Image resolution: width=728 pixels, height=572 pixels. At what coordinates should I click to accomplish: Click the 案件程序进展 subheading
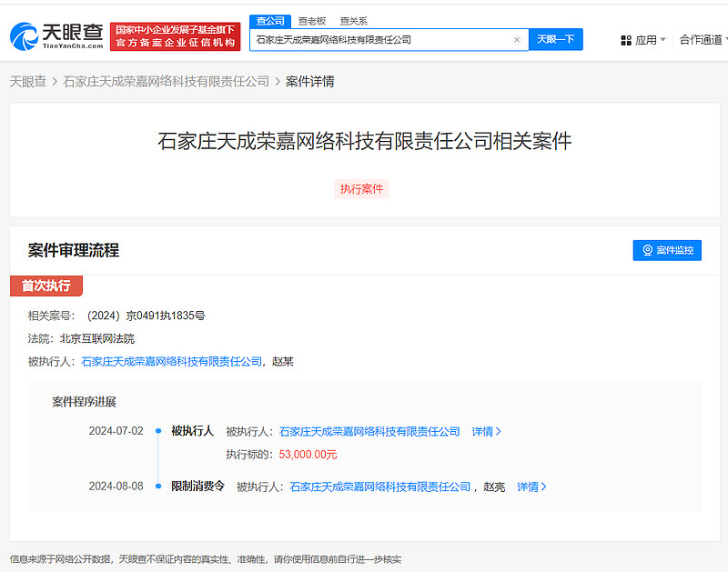click(84, 402)
